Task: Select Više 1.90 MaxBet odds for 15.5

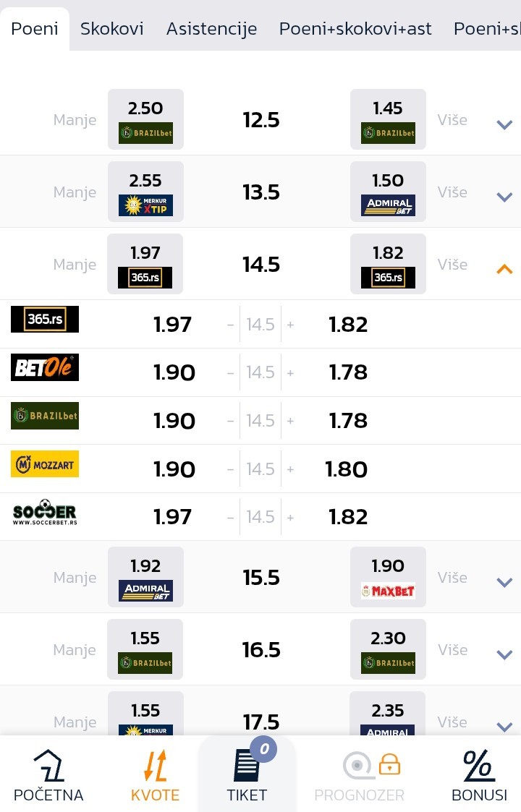Action: pyautogui.click(x=388, y=577)
